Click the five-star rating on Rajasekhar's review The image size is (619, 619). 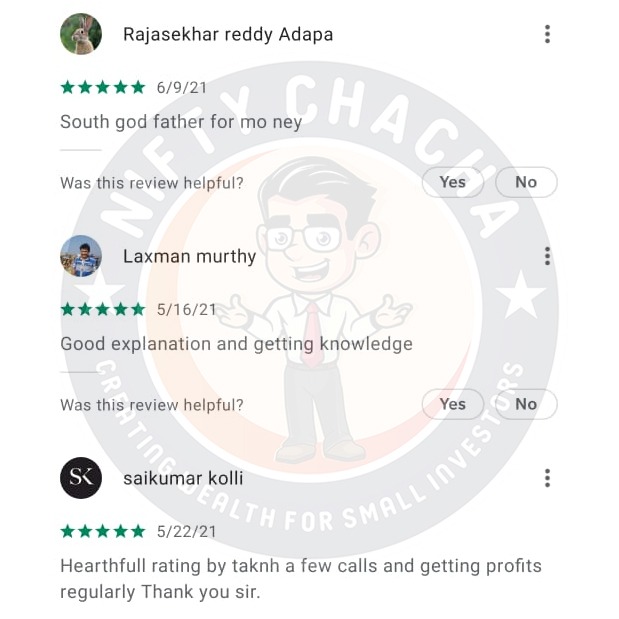click(x=103, y=87)
